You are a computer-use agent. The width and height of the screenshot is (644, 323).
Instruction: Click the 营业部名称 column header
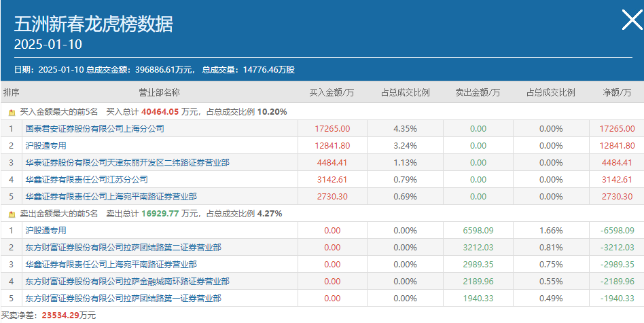160,92
